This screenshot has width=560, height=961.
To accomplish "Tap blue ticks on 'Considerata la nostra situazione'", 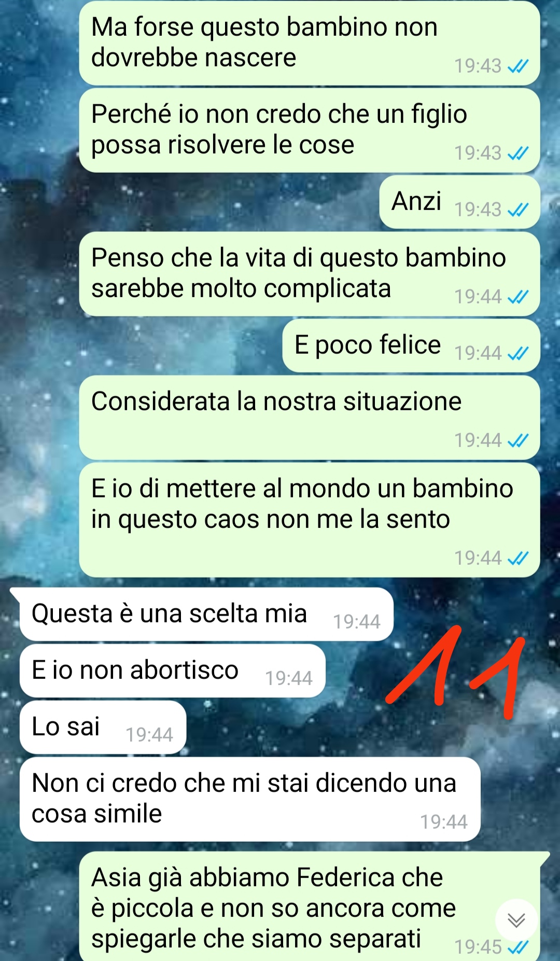I will (517, 441).
